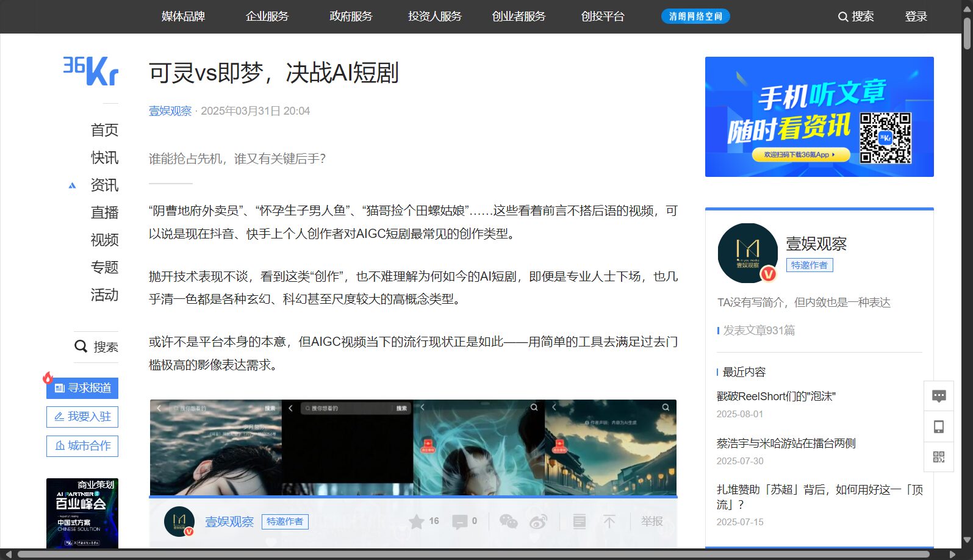973x560 pixels.
Task: Go to 专题 in left navigation
Action: 104,267
